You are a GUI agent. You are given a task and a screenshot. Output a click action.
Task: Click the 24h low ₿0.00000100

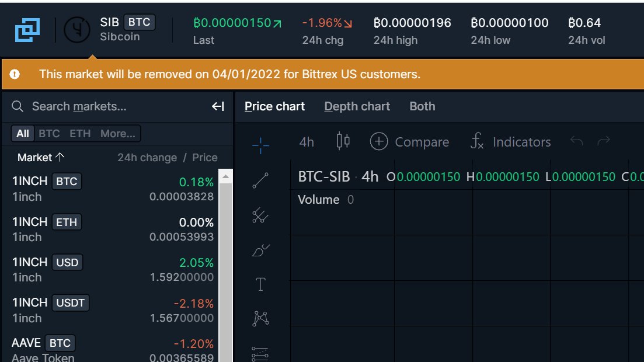coord(509,23)
